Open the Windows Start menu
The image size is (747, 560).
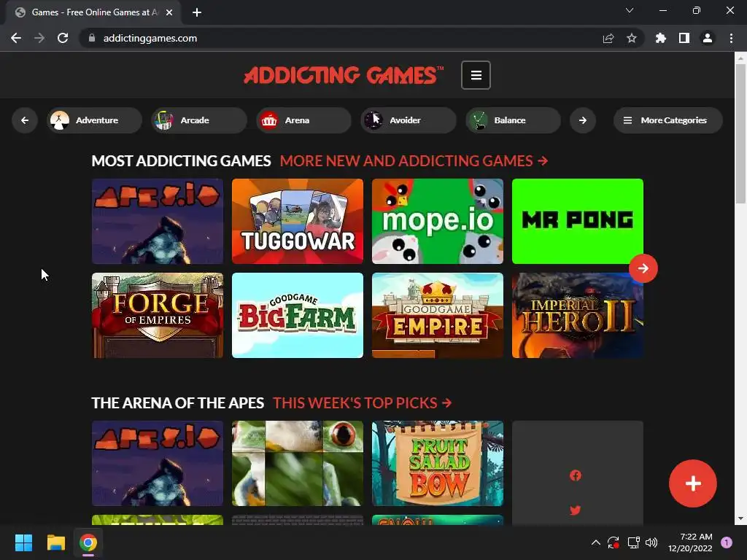click(23, 542)
